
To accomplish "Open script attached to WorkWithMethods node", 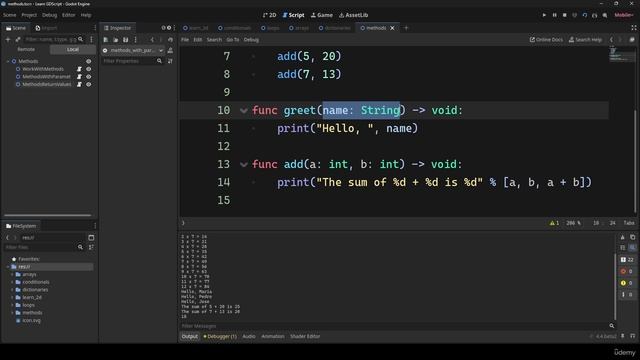I will (x=79, y=69).
